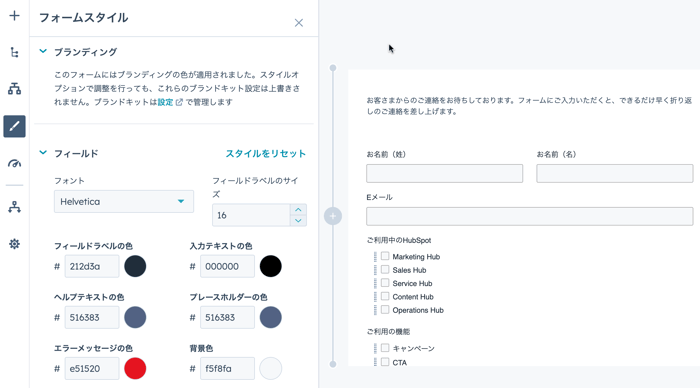Open the 設定 brand kit link
Screen dimensions: 700x388
click(x=165, y=102)
